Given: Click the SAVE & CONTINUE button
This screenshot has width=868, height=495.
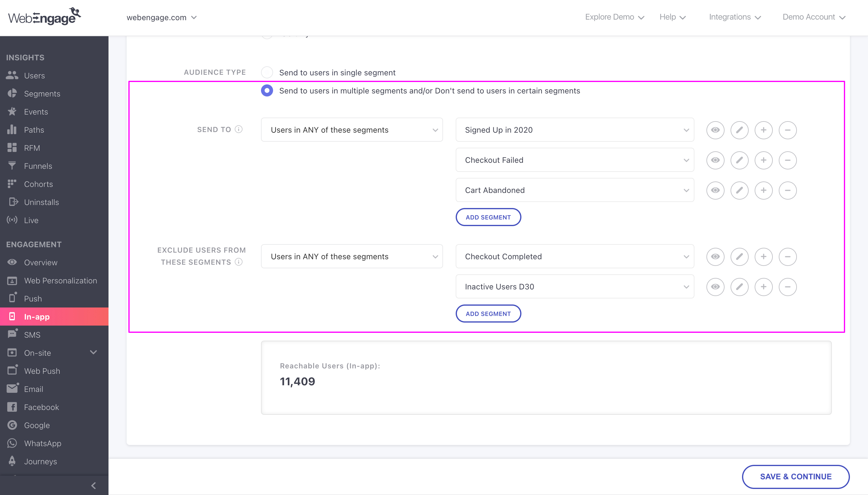Looking at the screenshot, I should coord(796,476).
